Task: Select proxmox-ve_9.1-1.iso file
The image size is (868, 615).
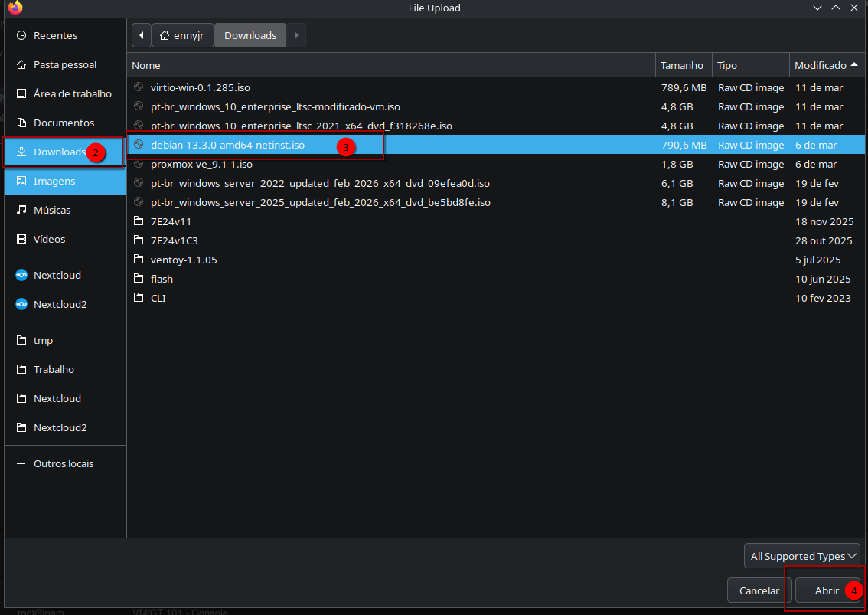Action: tap(201, 164)
